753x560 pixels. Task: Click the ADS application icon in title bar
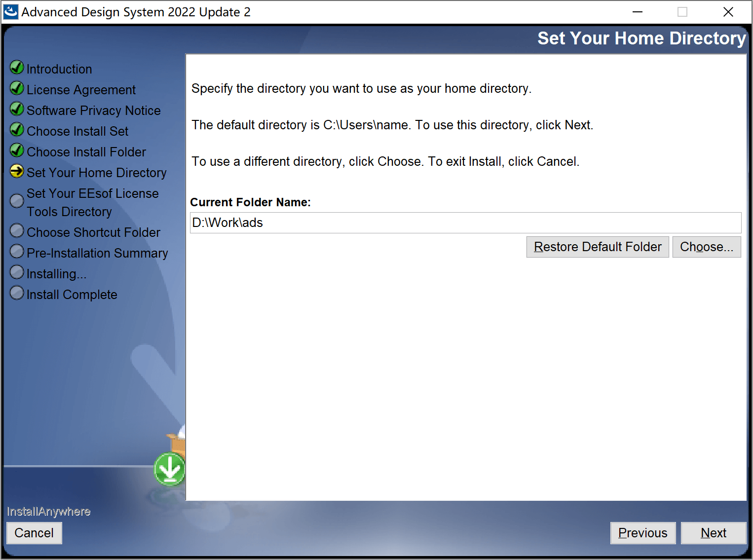(11, 12)
